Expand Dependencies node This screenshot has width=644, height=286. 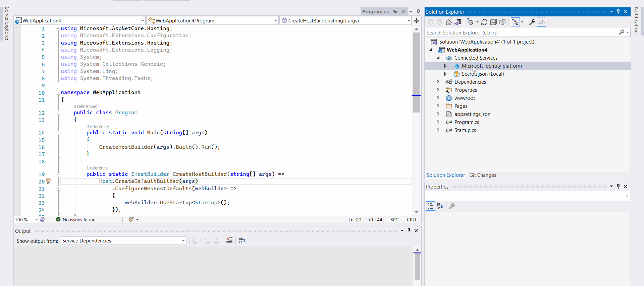[438, 82]
